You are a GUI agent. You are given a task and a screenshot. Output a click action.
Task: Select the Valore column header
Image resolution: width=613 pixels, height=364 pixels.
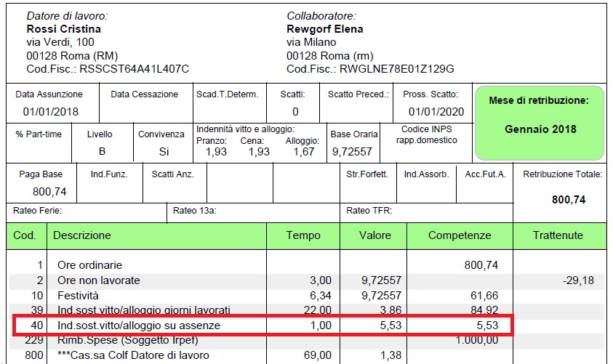point(375,235)
